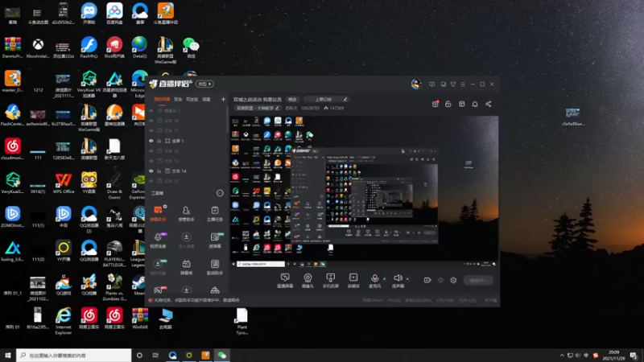This screenshot has width=644, height=362.
Task: Click the layer list scrollbar
Action: pyautogui.click(x=227, y=120)
